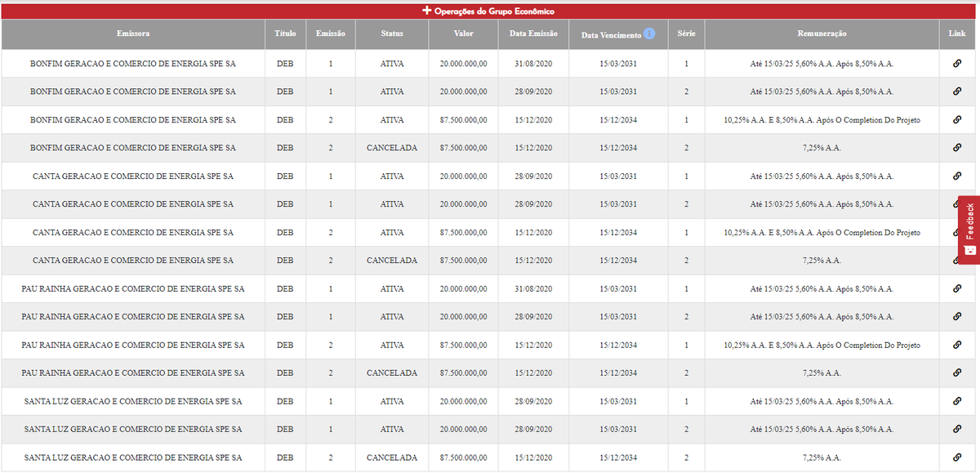The height and width of the screenshot is (473, 980).
Task: Click the Data Emissão column header
Action: [533, 34]
